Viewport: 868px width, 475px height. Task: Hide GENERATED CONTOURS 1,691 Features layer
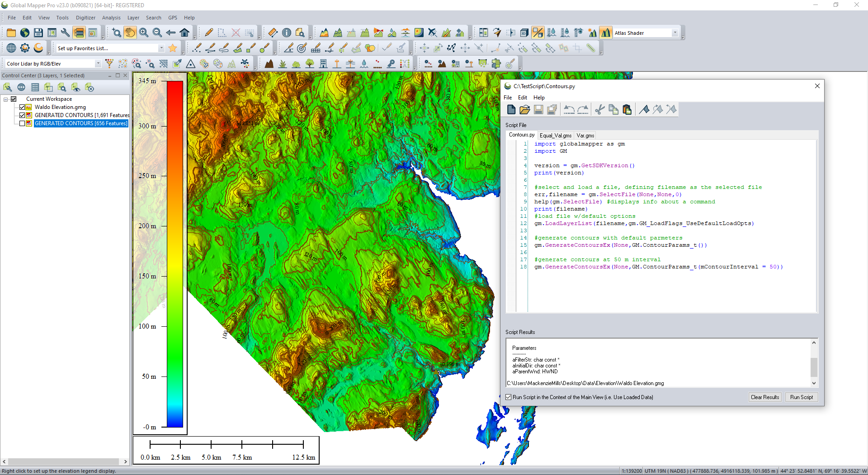coord(22,115)
